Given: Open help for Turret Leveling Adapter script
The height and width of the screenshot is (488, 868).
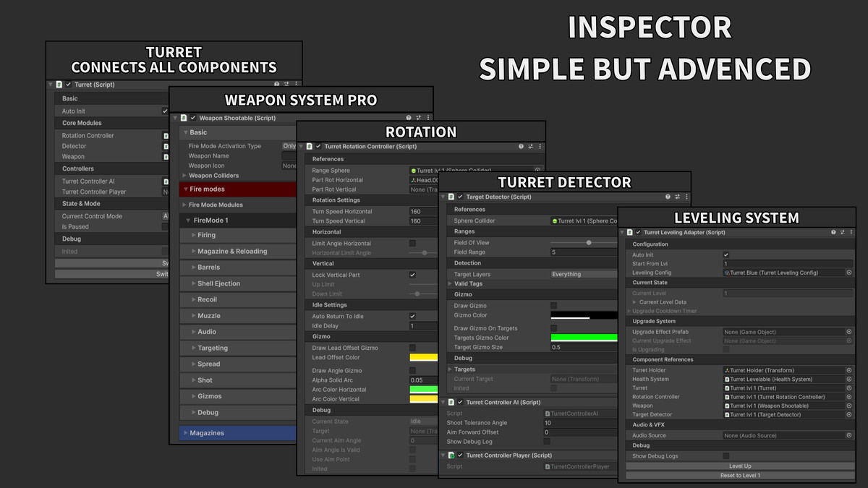Looking at the screenshot, I should point(833,233).
